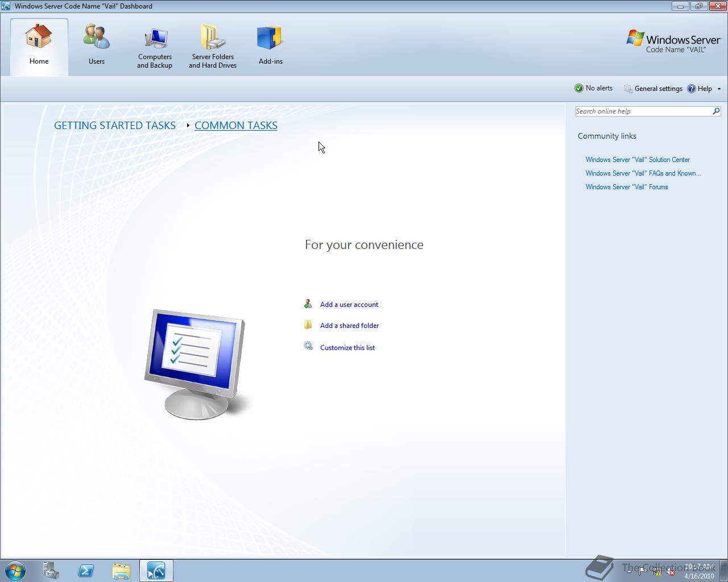Go to Server Folders and Hard Drives
Screen dimensions: 728x582
point(213,47)
